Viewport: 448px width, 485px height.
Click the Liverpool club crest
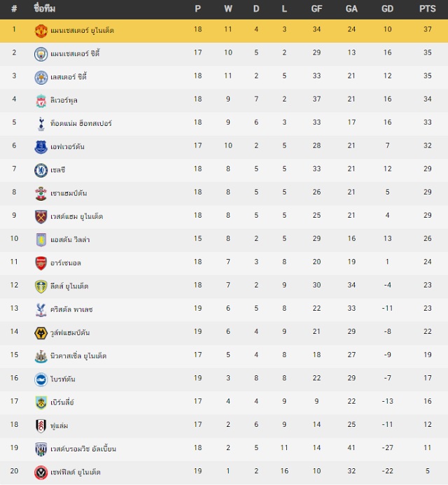point(41,101)
